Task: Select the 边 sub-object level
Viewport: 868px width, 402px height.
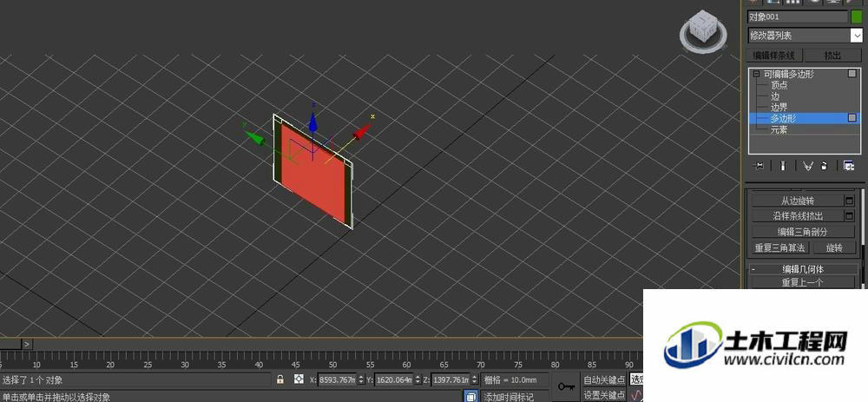Action: [x=775, y=96]
